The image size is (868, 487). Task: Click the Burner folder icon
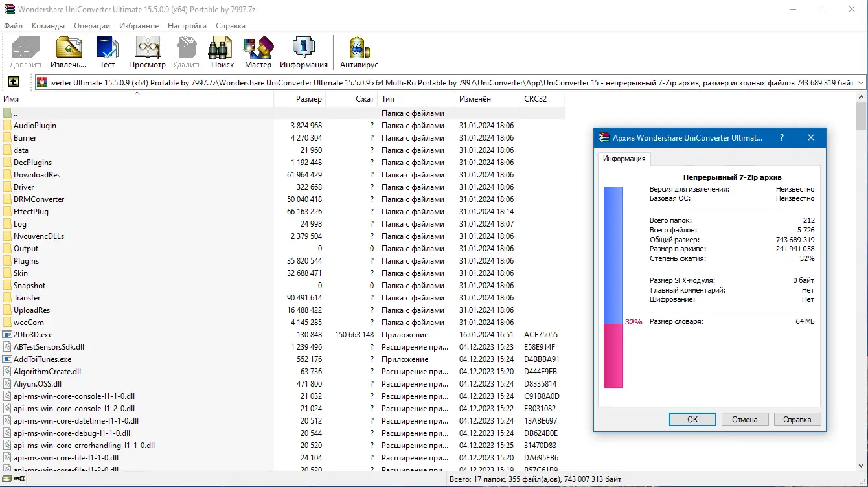[7, 138]
